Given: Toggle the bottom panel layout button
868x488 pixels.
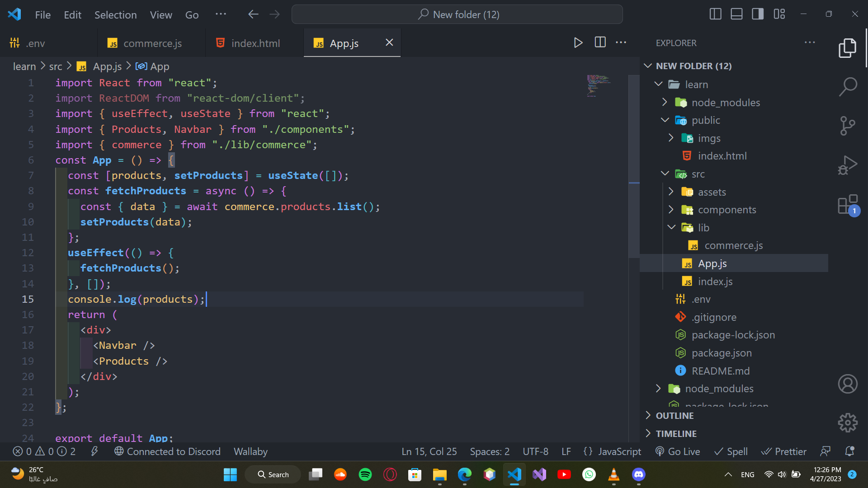Looking at the screenshot, I should coord(736,14).
